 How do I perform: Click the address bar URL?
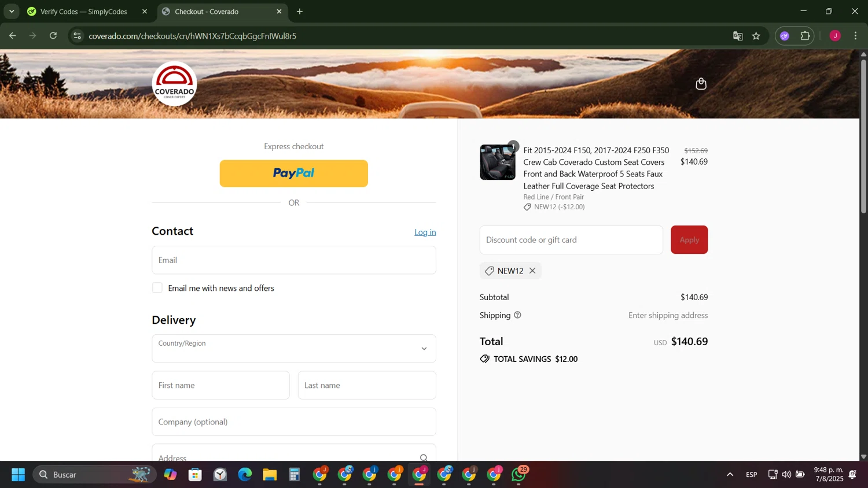193,36
